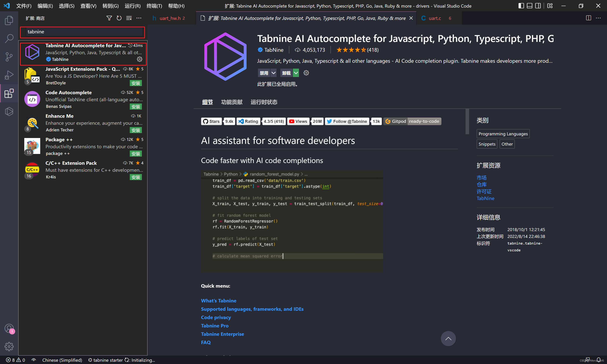Open the Run and Debug view

(x=9, y=75)
